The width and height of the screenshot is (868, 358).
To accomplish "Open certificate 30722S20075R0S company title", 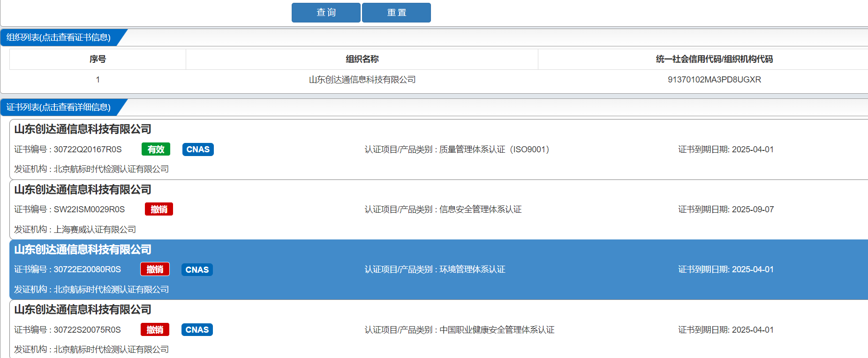I will [x=83, y=310].
